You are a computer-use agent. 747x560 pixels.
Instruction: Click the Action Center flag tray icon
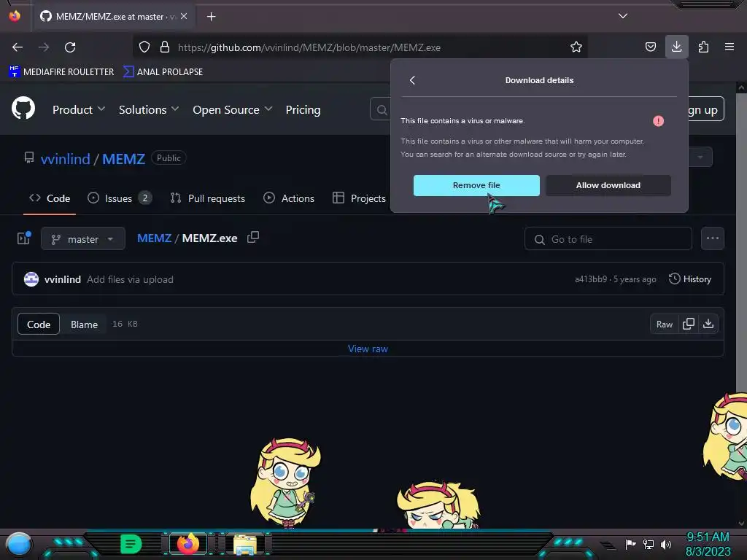click(631, 544)
